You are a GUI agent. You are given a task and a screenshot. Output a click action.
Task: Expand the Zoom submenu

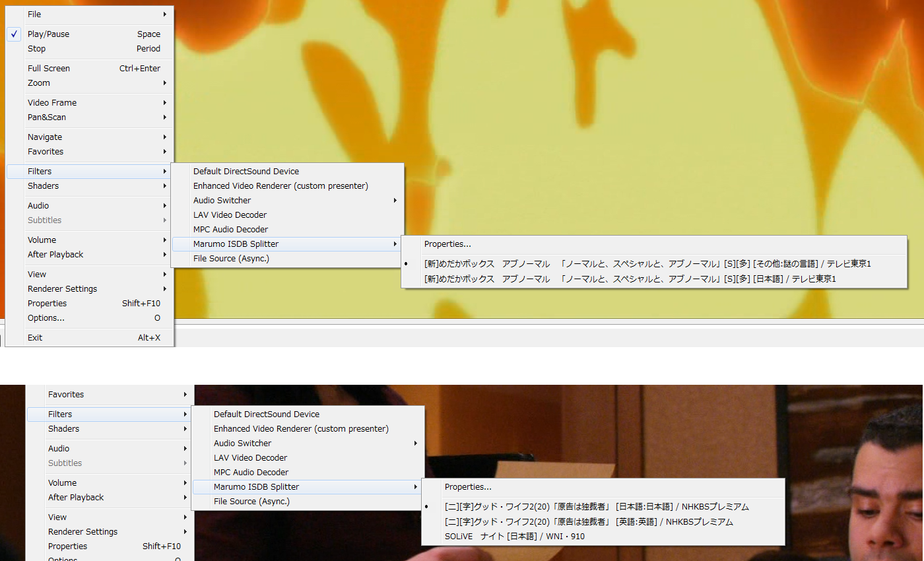[39, 83]
